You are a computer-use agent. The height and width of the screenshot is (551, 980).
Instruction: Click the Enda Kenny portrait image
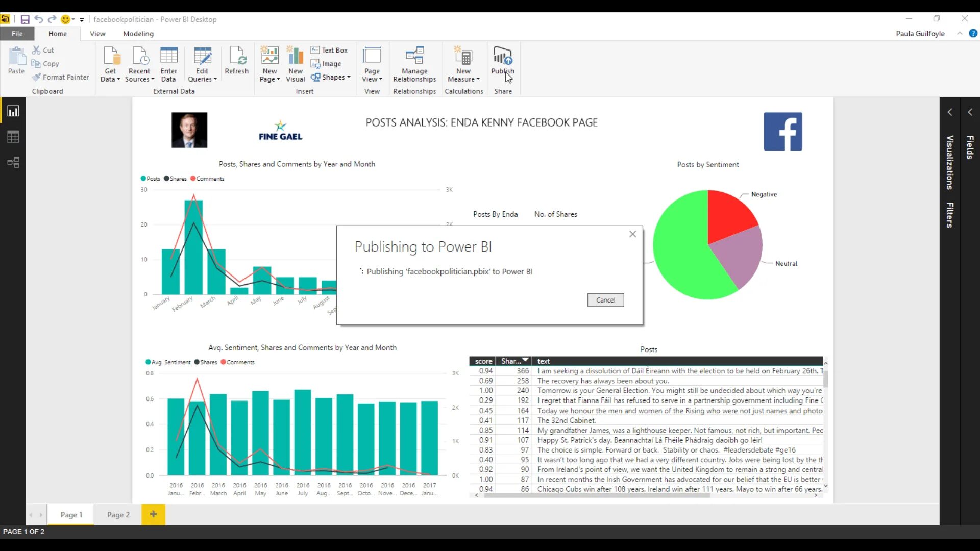tap(189, 130)
